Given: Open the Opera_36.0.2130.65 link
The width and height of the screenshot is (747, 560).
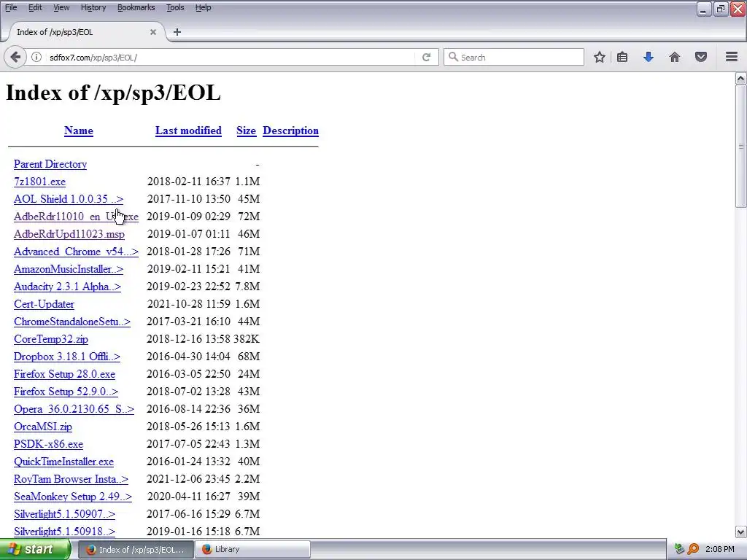Looking at the screenshot, I should pos(74,409).
